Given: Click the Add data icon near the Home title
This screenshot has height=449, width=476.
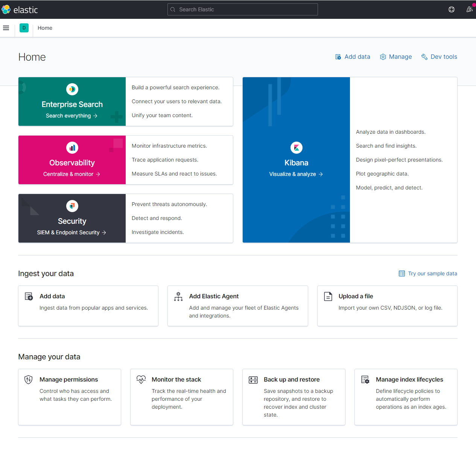Looking at the screenshot, I should (x=338, y=57).
